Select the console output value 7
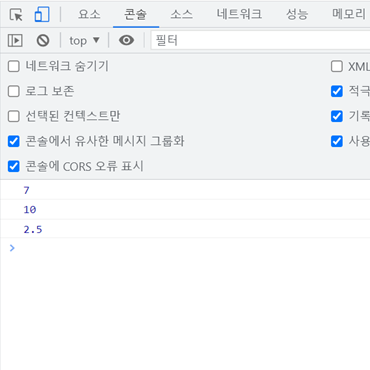This screenshot has width=370, height=370. [x=26, y=190]
